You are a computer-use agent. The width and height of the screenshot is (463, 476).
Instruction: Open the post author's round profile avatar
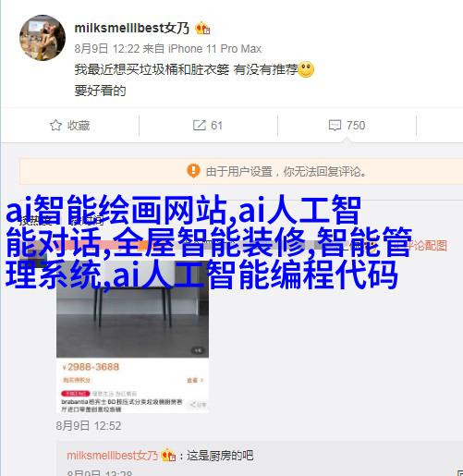[43, 38]
